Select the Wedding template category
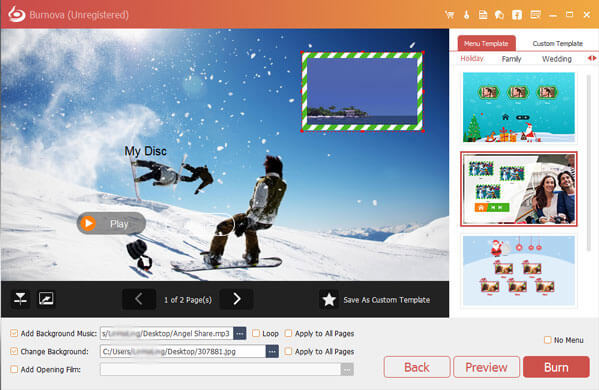Screen dimensions: 599x390 (x=557, y=59)
